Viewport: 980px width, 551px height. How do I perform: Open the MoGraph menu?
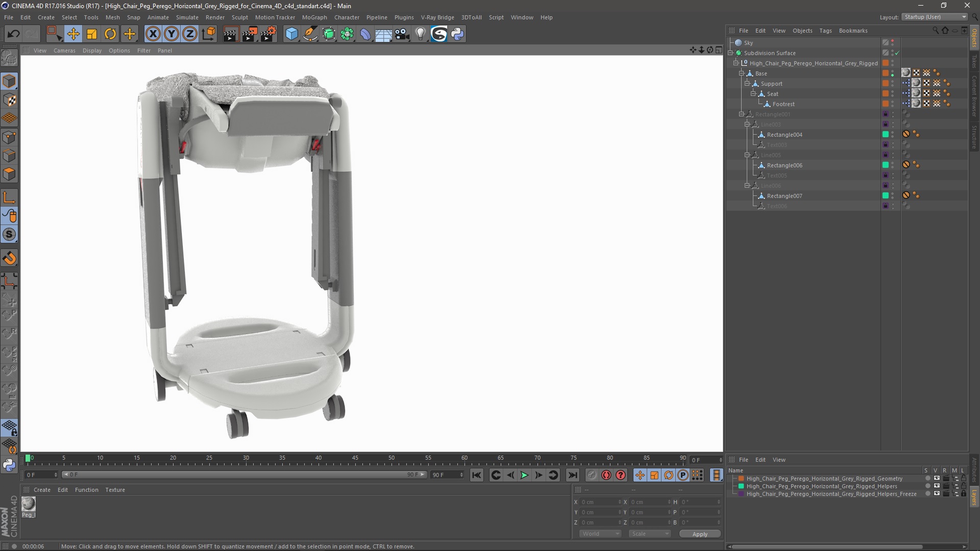314,17
